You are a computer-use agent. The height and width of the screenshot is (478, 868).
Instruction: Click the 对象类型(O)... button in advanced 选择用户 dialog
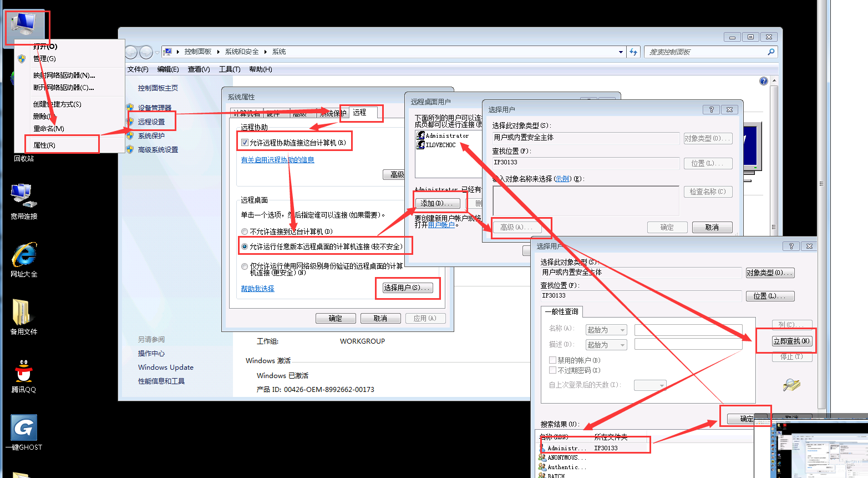[x=770, y=273]
